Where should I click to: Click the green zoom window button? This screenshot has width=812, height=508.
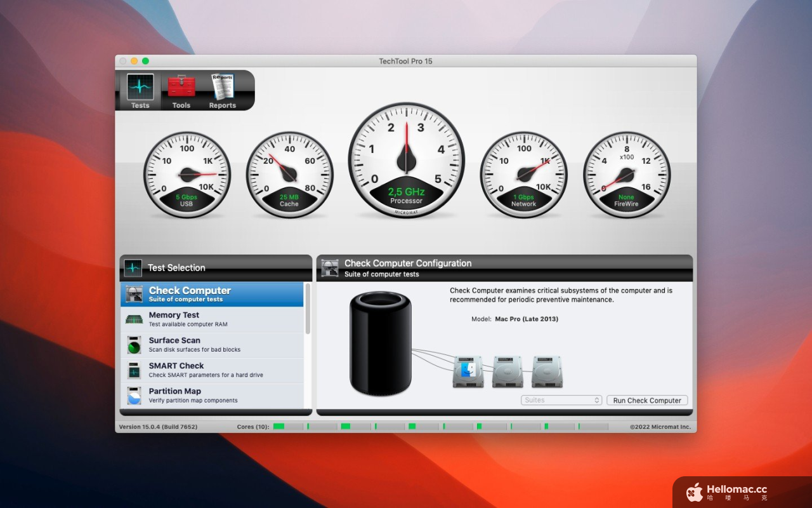[145, 61]
